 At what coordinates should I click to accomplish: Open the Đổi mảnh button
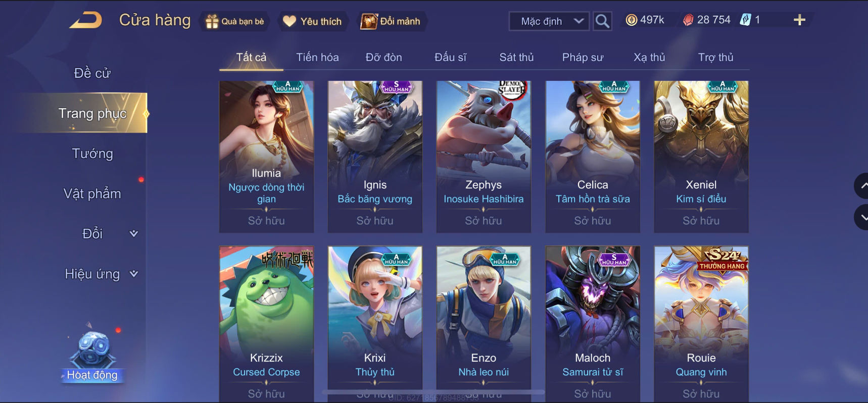tap(391, 21)
